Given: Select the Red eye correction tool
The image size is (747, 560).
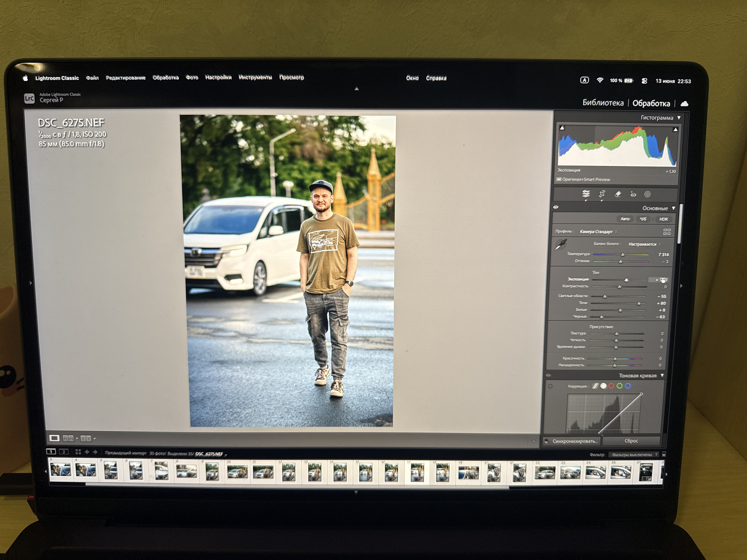Looking at the screenshot, I should pos(633,194).
